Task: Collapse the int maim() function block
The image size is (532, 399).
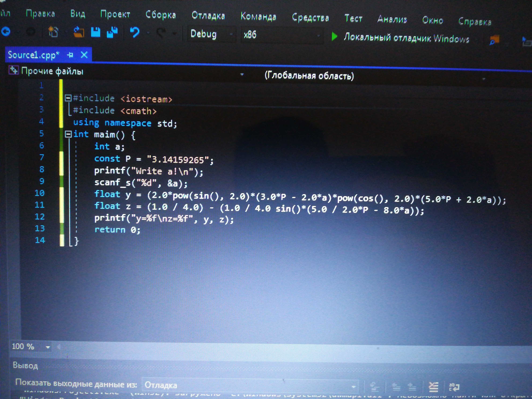Action: tap(68, 134)
